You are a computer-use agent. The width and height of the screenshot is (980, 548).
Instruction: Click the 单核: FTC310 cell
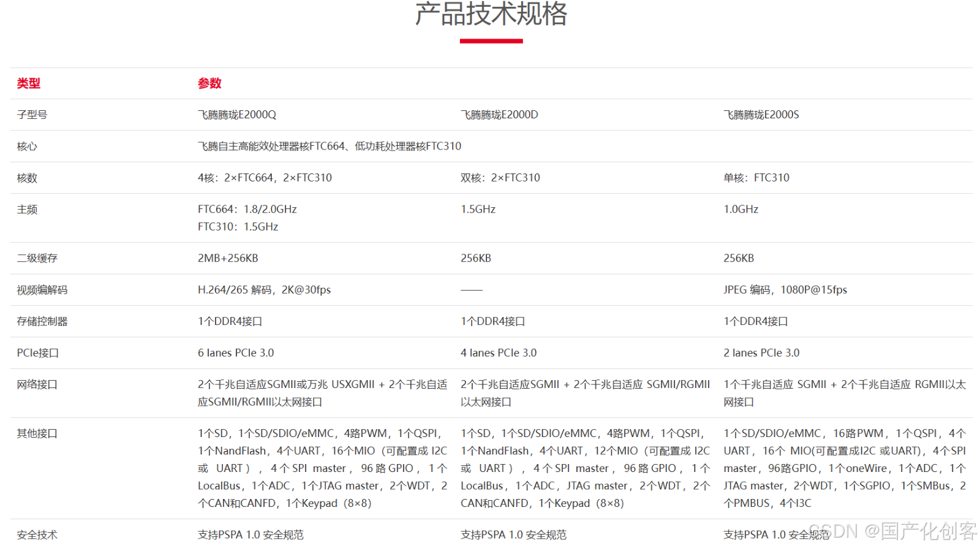pyautogui.click(x=756, y=178)
